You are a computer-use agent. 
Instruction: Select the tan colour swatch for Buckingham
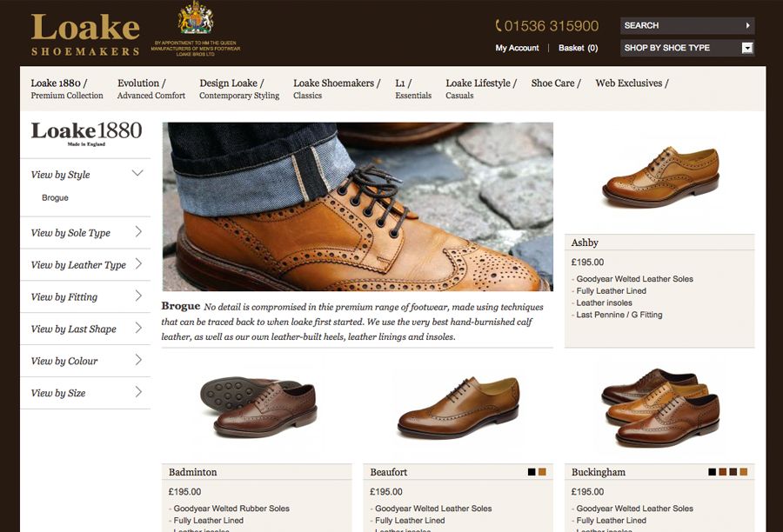pyautogui.click(x=744, y=472)
